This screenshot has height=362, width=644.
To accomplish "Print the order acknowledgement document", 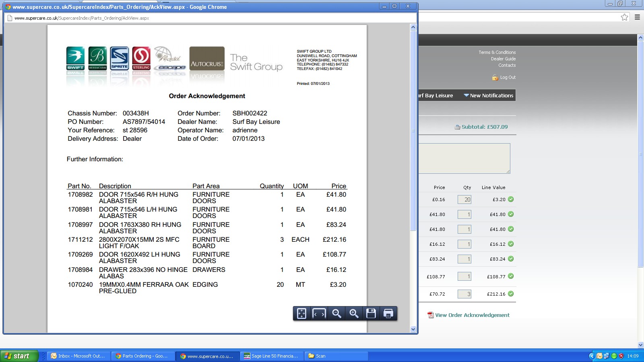I will (388, 313).
